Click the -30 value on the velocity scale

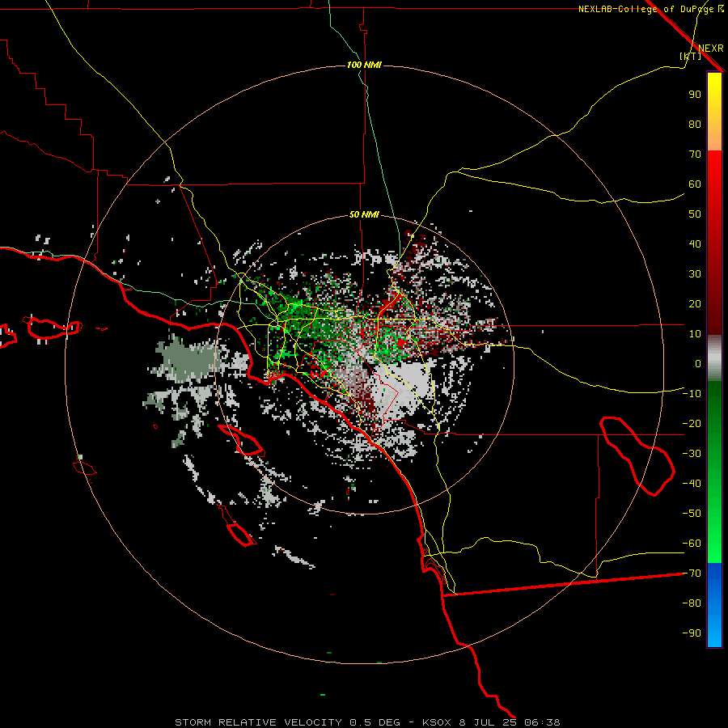click(x=692, y=454)
